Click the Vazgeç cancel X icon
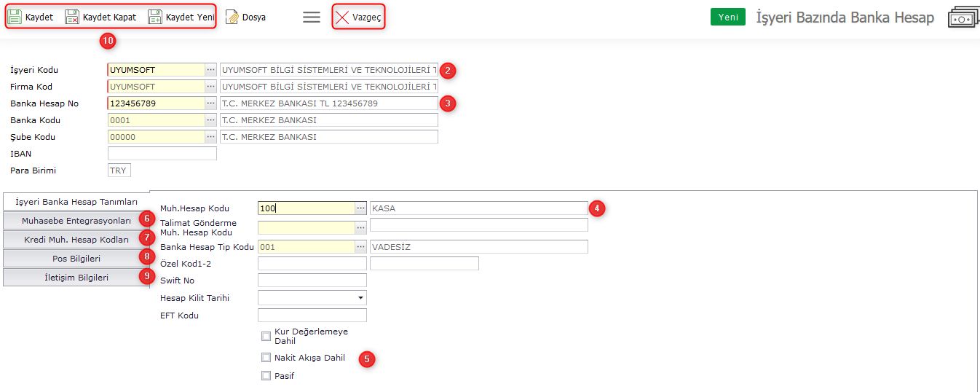Screen dimensions: 980x392 coord(342,17)
